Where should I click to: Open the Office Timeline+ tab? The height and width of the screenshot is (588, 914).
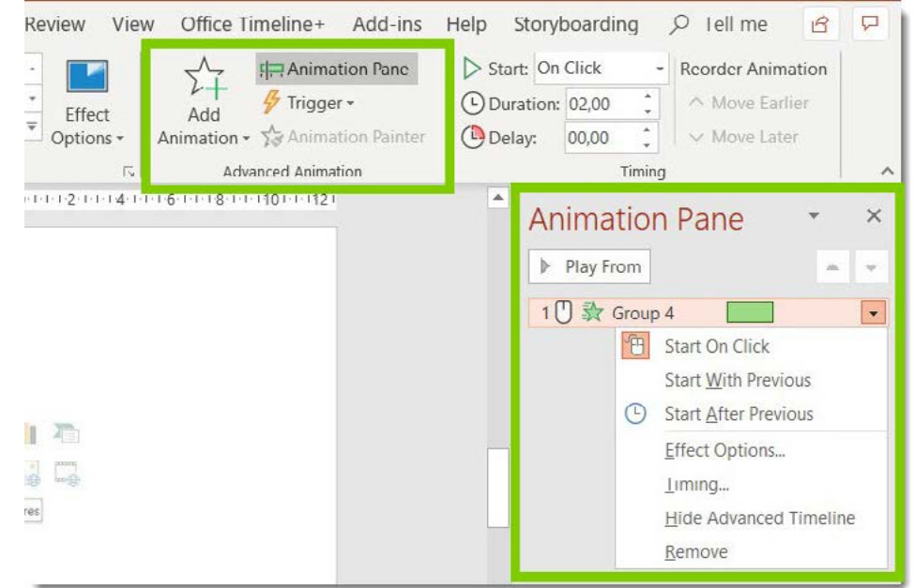pos(252,24)
